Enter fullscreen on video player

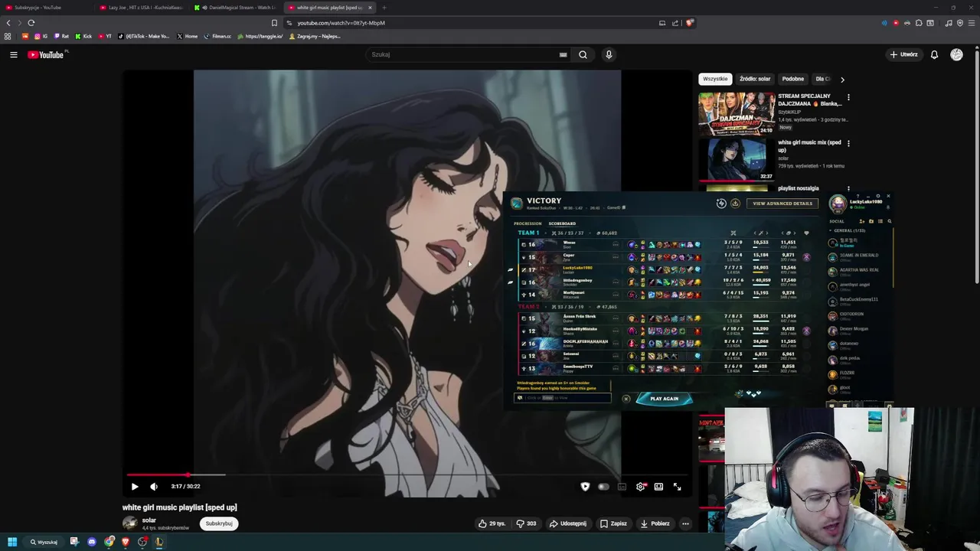[677, 486]
